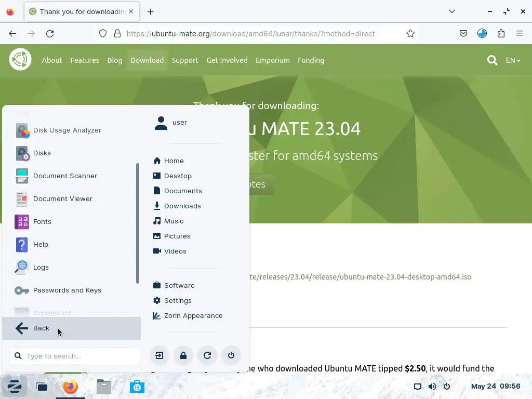Bookmark this page with the star
The image size is (532, 399).
410,34
